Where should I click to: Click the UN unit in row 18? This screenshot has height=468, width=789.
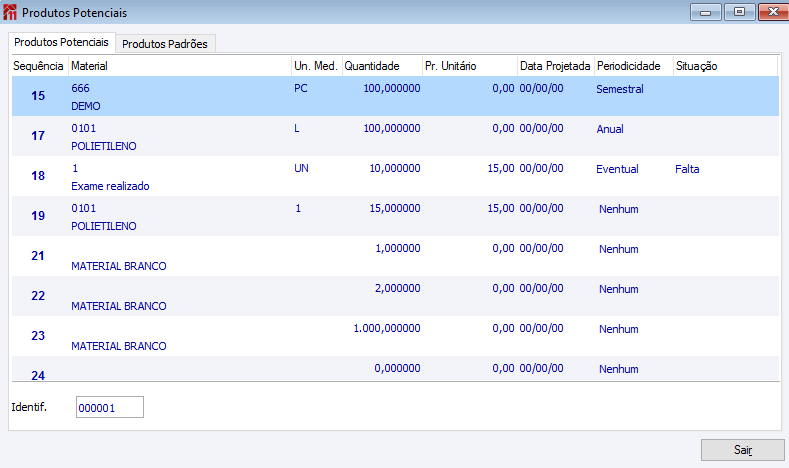tap(301, 168)
